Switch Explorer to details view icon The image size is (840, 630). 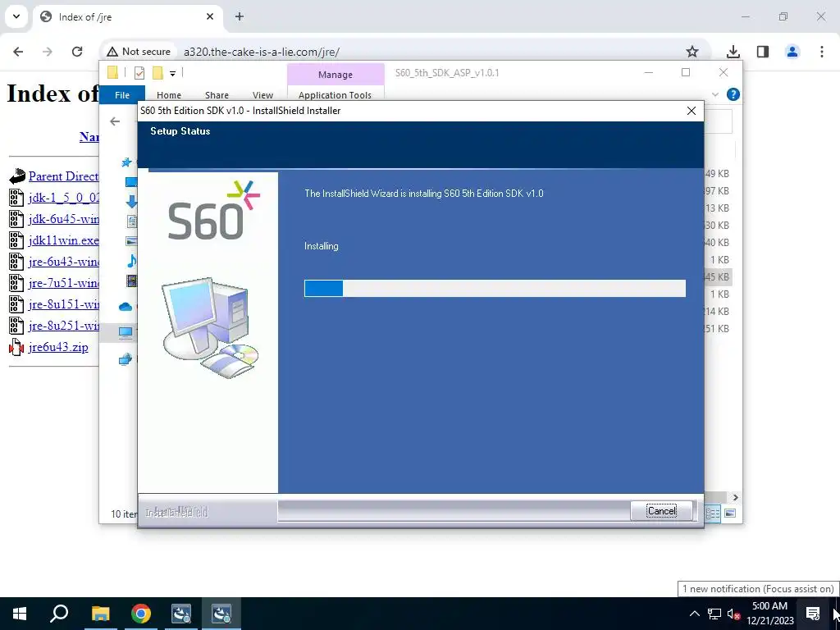coord(713,514)
